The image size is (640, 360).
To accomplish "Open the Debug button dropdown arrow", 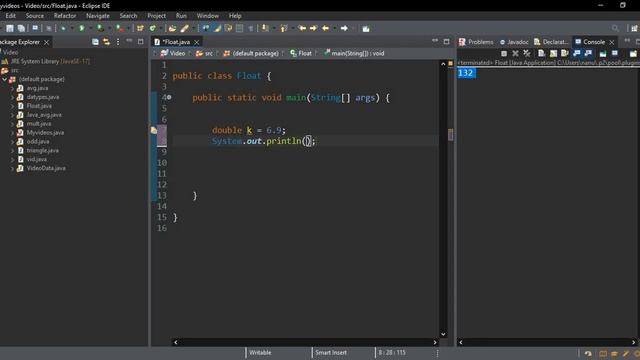I will [x=72, y=28].
